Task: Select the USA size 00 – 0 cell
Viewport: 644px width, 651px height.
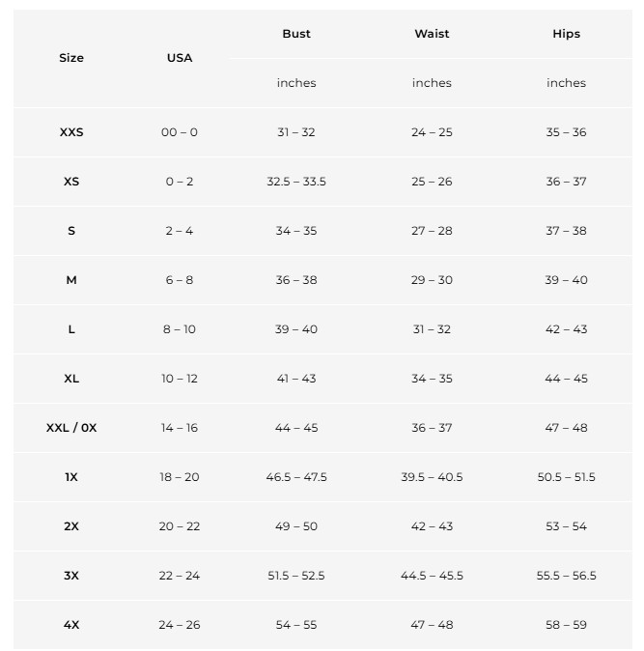Action: (x=180, y=132)
